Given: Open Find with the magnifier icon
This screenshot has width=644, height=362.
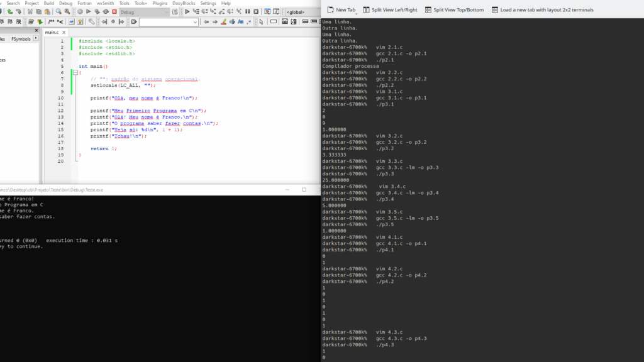Looking at the screenshot, I should [58, 12].
